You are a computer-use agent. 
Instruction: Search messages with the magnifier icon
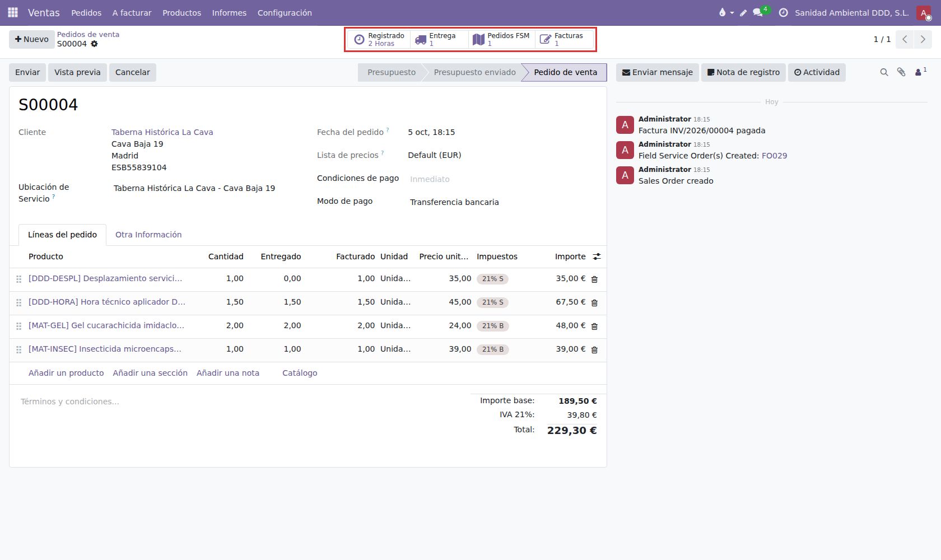[x=884, y=72]
